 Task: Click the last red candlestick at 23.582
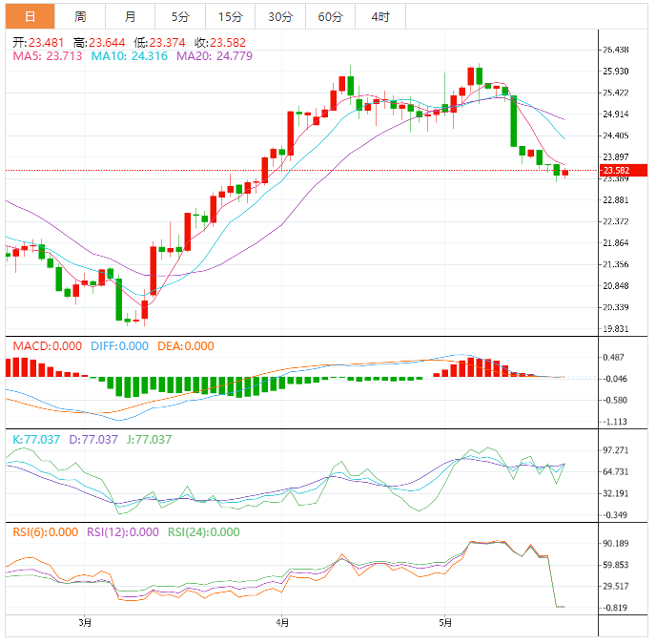(565, 173)
